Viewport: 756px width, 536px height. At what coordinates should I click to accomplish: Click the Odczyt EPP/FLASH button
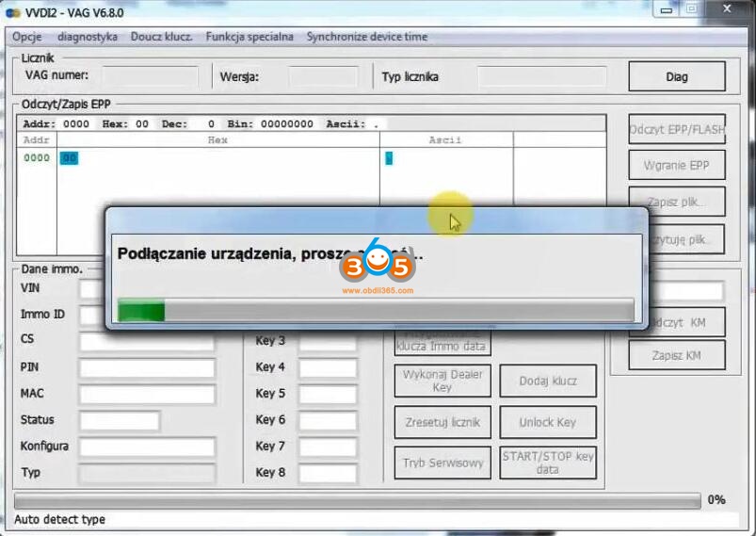pyautogui.click(x=677, y=129)
